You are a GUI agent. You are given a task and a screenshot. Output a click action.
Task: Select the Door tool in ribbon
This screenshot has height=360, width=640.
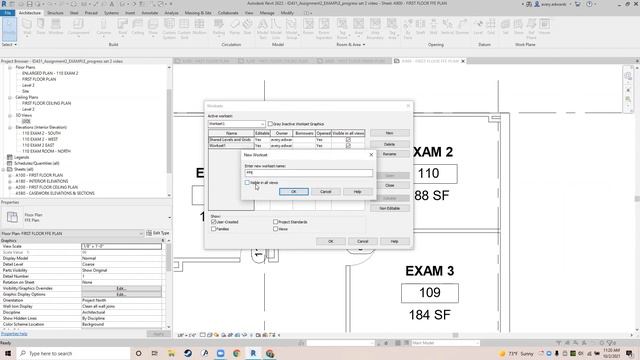click(41, 27)
